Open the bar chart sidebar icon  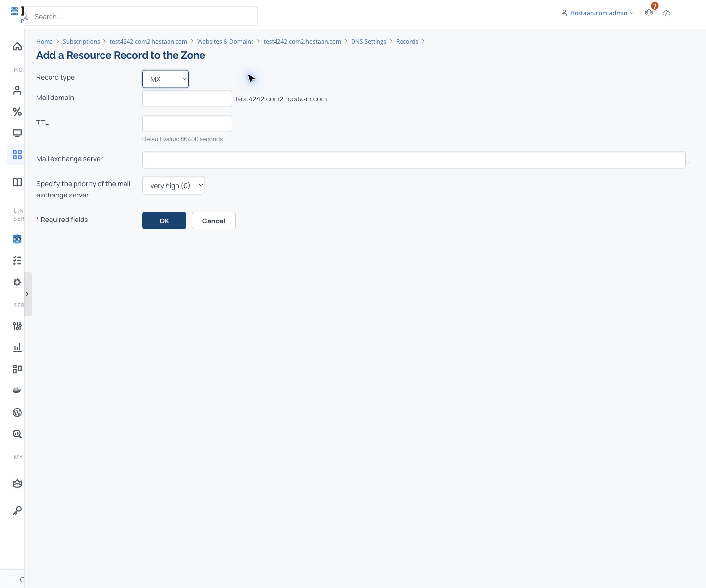click(x=17, y=347)
